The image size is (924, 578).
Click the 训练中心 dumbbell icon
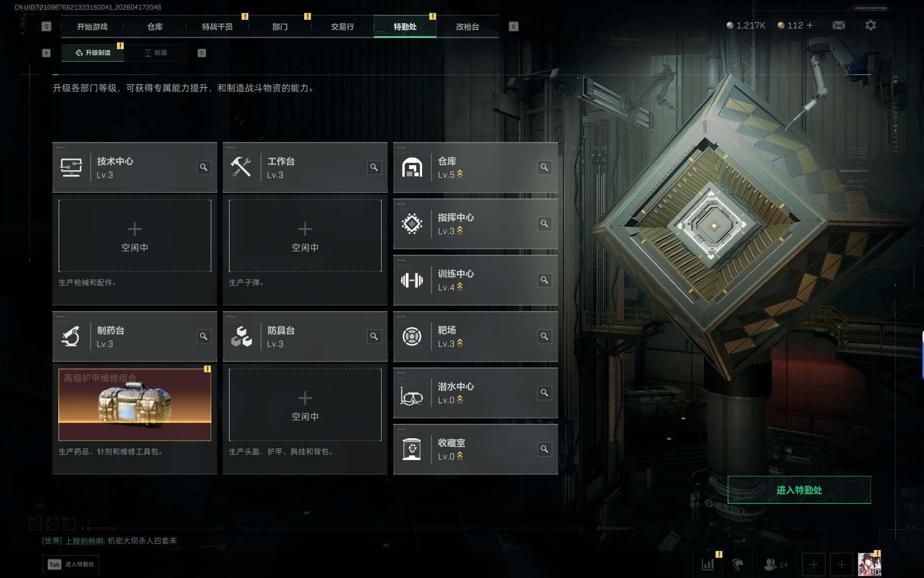click(x=412, y=280)
